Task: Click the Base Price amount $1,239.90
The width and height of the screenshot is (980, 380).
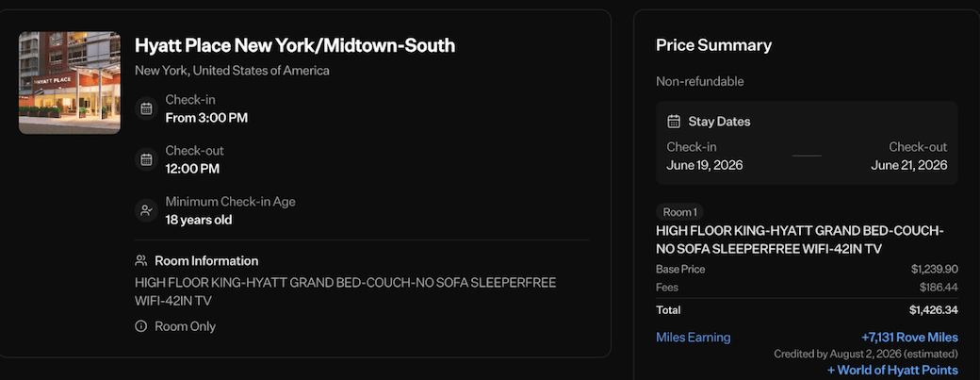Action: coord(934,269)
